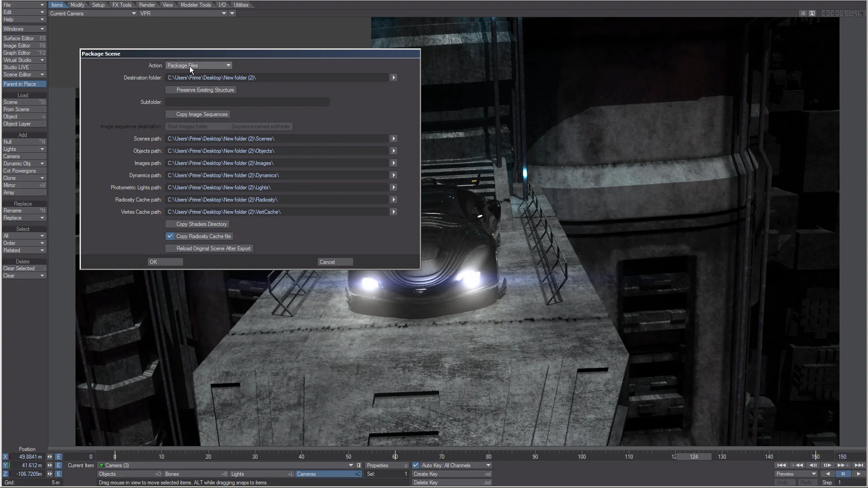Click the Subfolder input field
The height and width of the screenshot is (488, 868).
(x=247, y=102)
